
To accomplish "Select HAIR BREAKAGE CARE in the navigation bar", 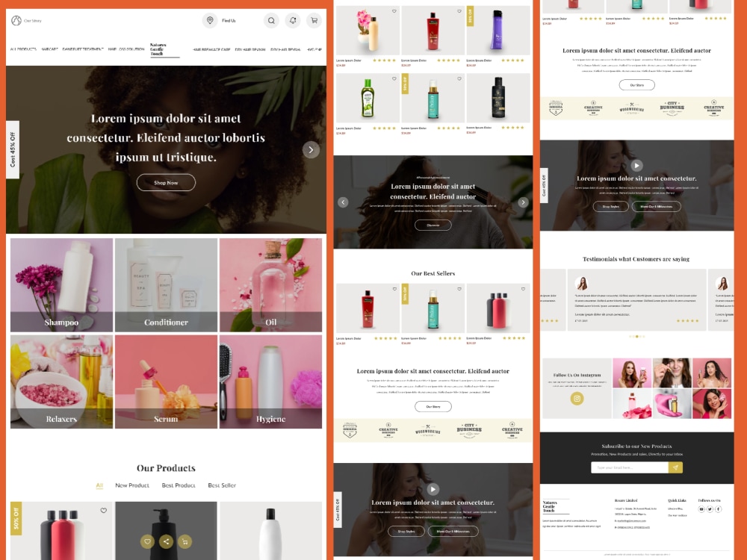I will coord(211,49).
